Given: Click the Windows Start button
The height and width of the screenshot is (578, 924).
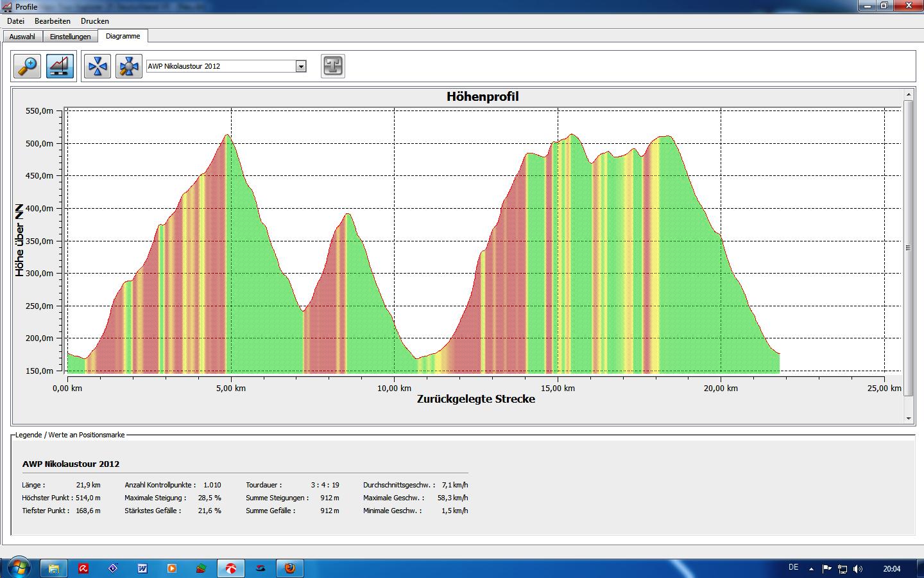Looking at the screenshot, I should [x=18, y=568].
